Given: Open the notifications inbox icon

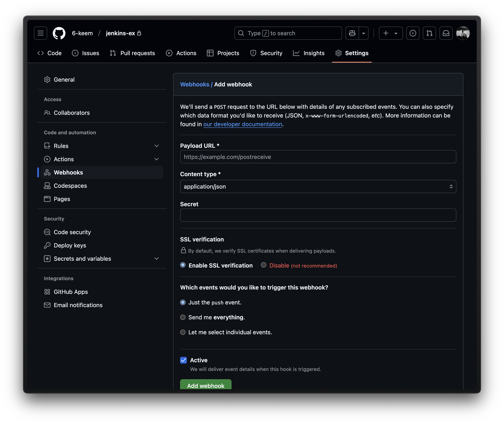Looking at the screenshot, I should [446, 33].
